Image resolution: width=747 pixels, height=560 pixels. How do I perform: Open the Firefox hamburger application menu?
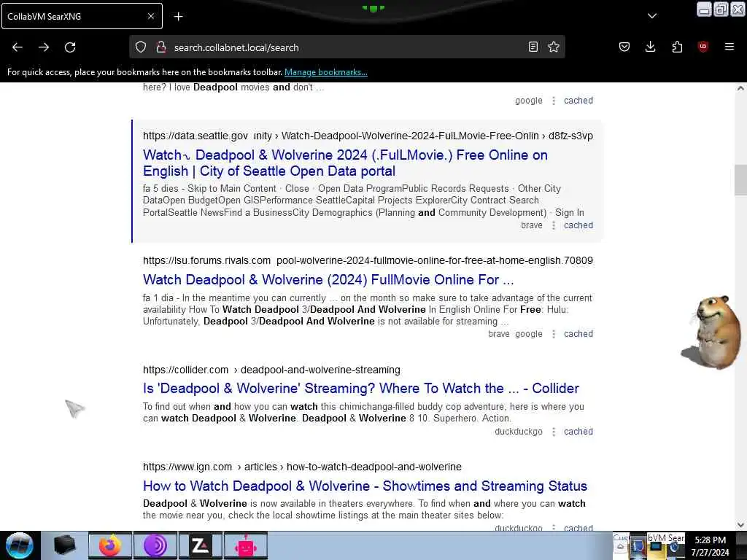click(x=729, y=47)
